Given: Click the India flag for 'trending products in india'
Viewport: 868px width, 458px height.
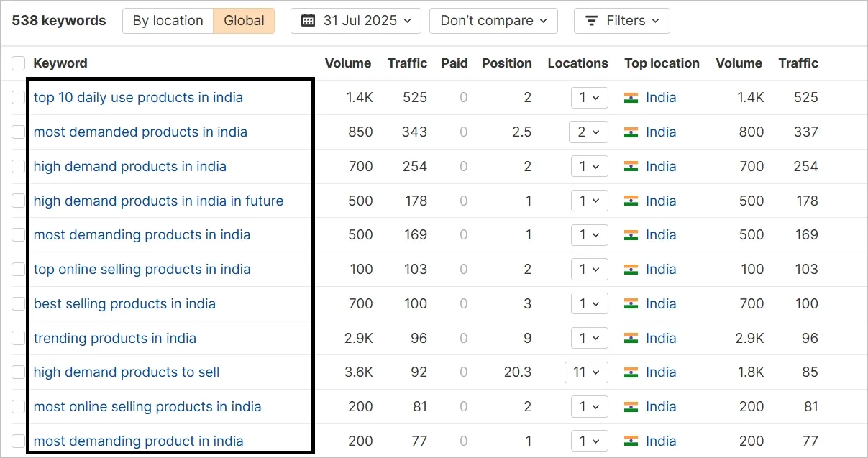Looking at the screenshot, I should point(631,338).
